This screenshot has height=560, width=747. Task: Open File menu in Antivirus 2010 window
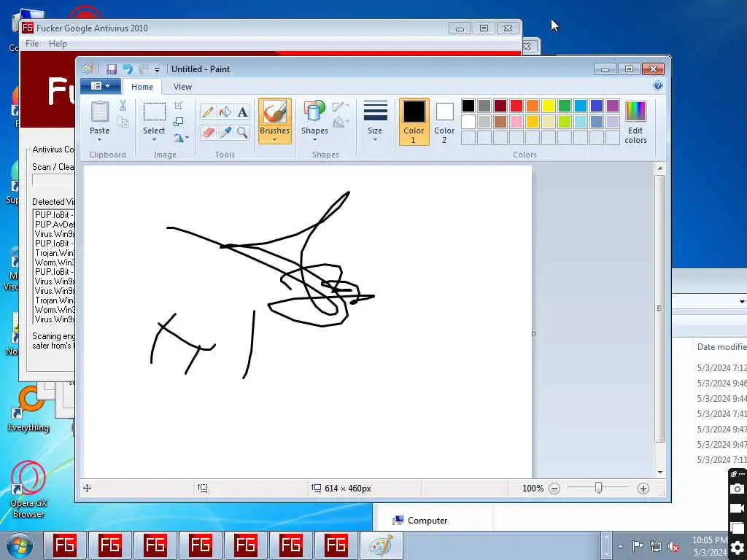(32, 43)
